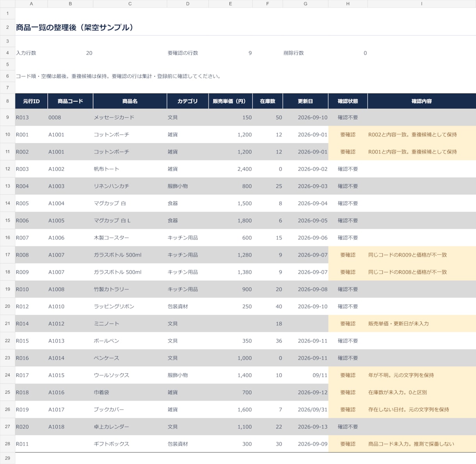Click product name 卓上カレンダー

point(112,427)
